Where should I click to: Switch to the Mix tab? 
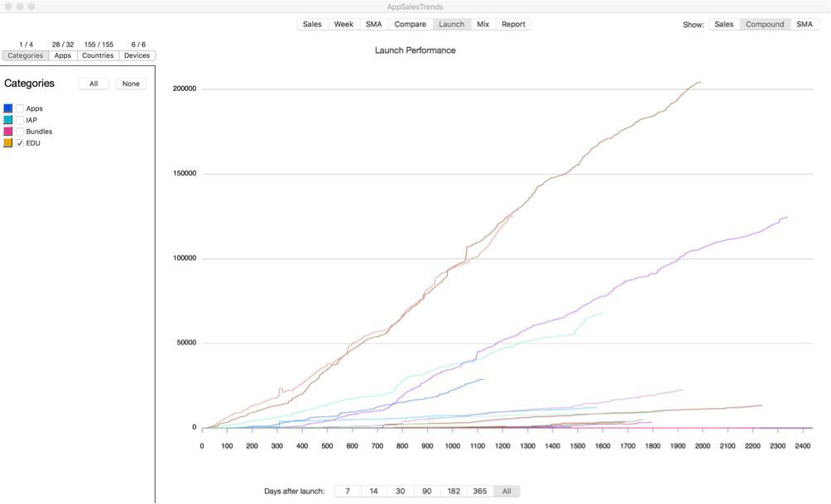[483, 24]
